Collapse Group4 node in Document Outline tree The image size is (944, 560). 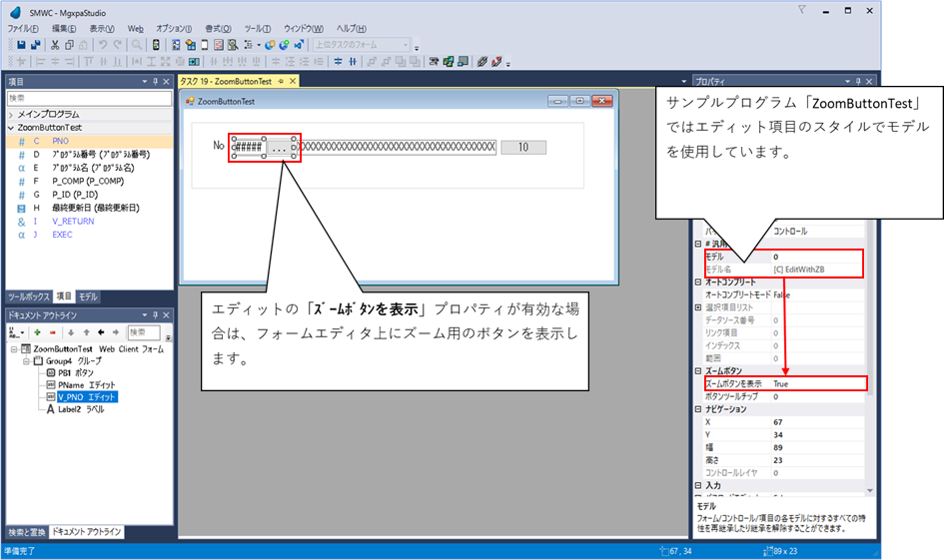(24, 360)
